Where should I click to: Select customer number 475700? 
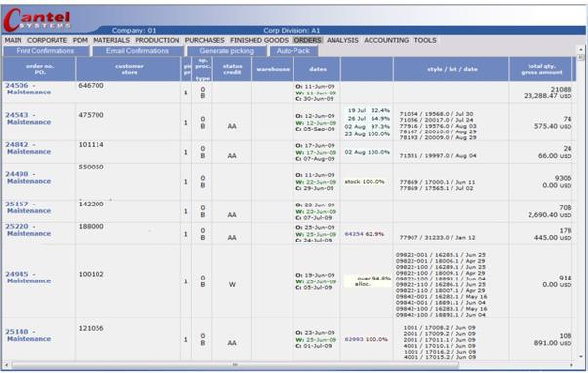coord(91,115)
